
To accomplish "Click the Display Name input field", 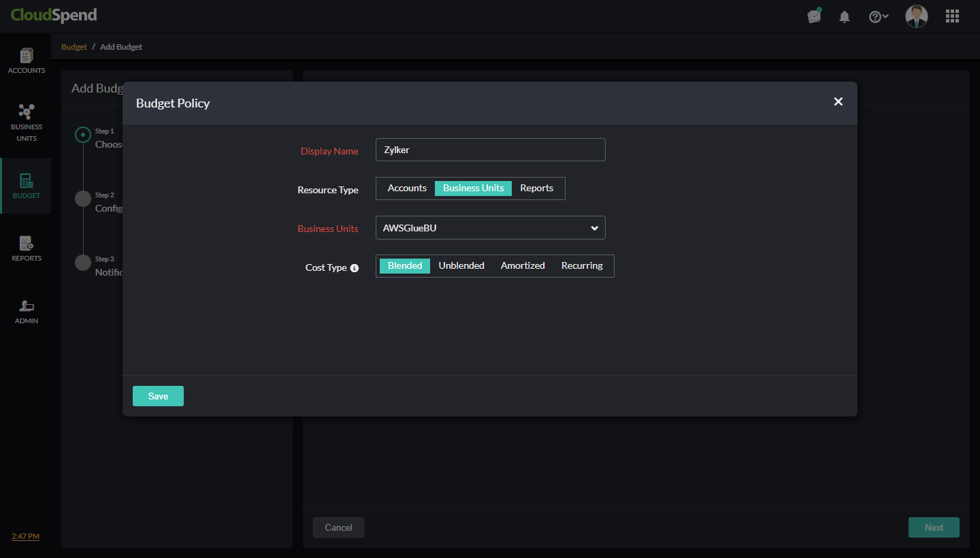I will 491,150.
